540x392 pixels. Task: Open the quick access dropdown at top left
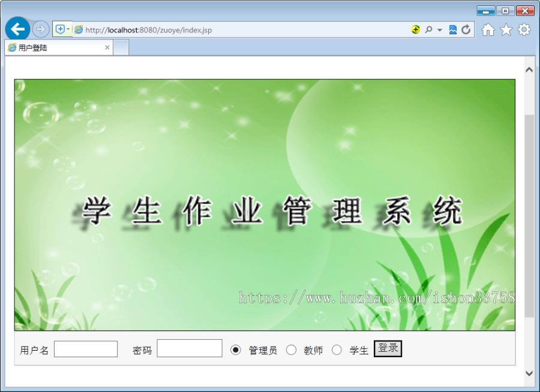pyautogui.click(x=68, y=29)
